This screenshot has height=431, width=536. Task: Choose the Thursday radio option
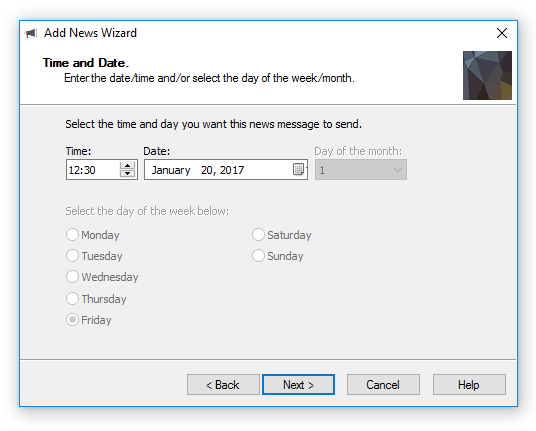point(72,298)
